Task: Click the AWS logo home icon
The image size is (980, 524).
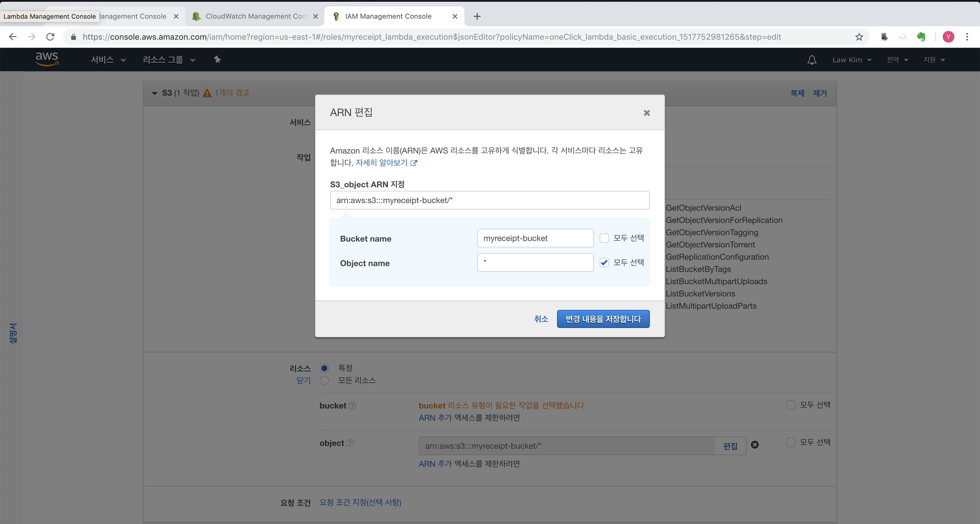Action: (47, 59)
